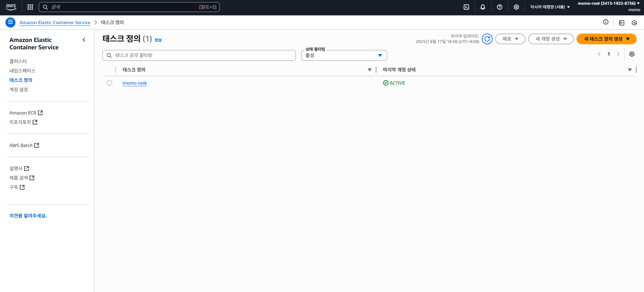This screenshot has height=292, width=644.
Task: Select the momo-task radio button
Action: click(109, 83)
